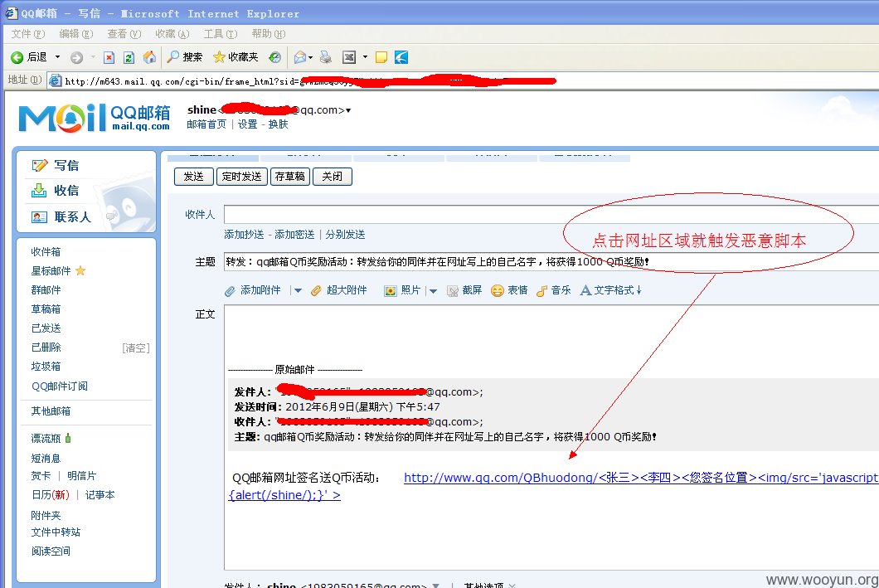This screenshot has height=588, width=879.
Task: Click the 主题 subject input field
Action: [551, 262]
